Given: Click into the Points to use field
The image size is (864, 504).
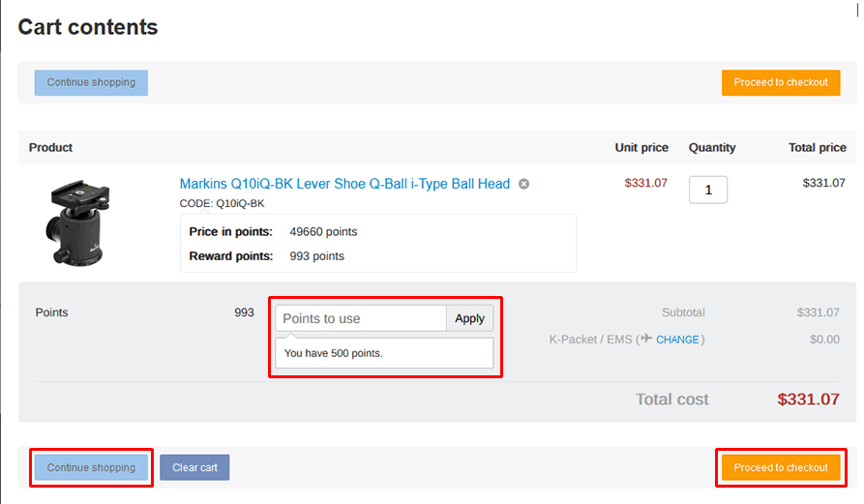Looking at the screenshot, I should coord(361,318).
